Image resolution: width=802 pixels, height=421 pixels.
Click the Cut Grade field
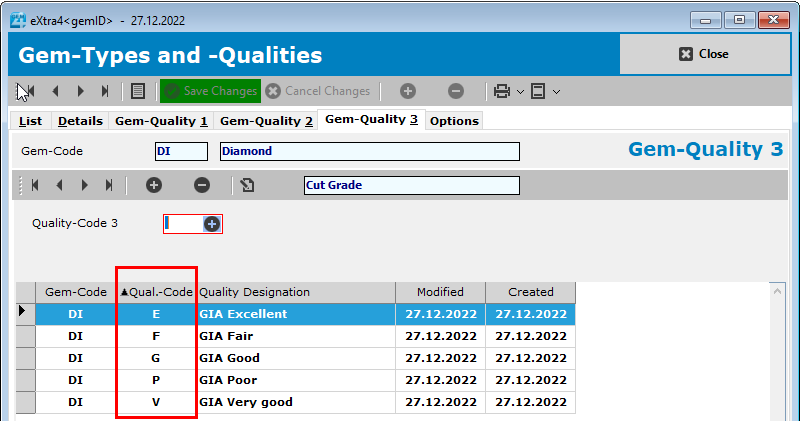412,185
